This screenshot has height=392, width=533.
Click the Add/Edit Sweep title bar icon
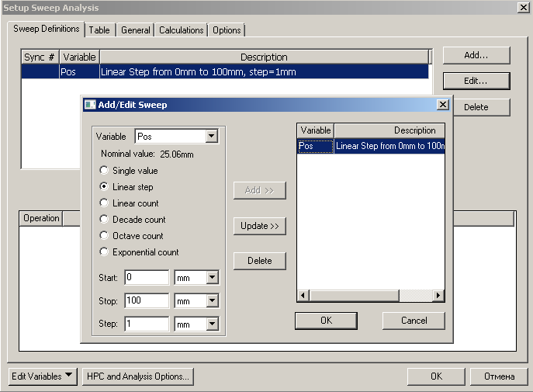click(90, 104)
